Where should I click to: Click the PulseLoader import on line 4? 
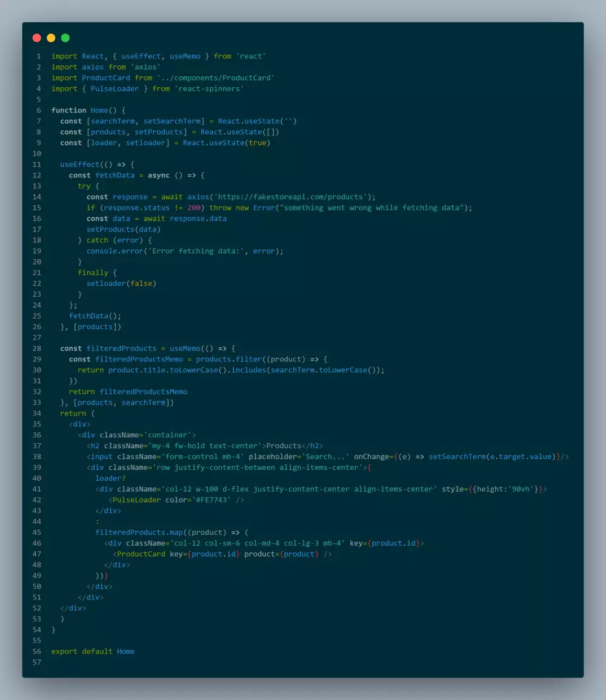(115, 88)
